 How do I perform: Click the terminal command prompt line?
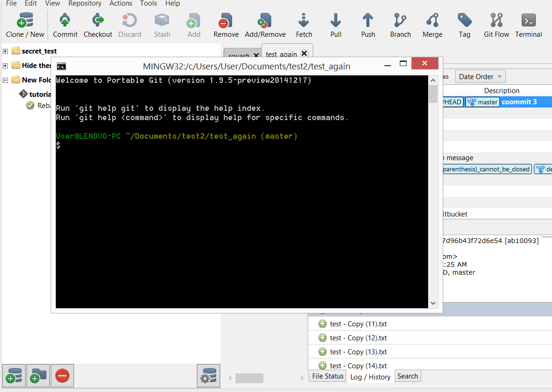[242, 145]
